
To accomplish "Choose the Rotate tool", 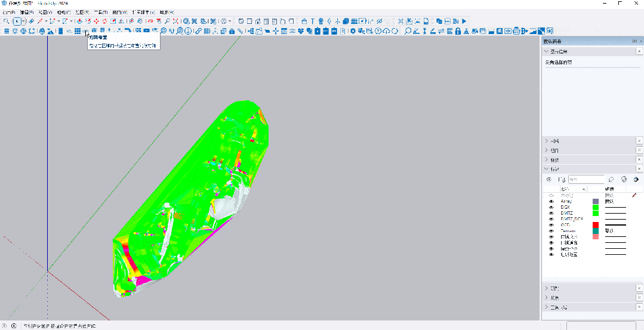I will point(104,21).
